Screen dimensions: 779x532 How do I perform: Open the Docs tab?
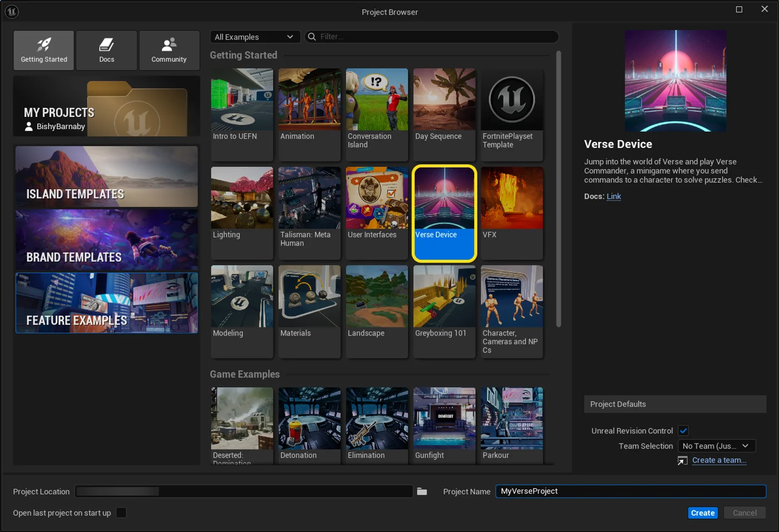(106, 50)
